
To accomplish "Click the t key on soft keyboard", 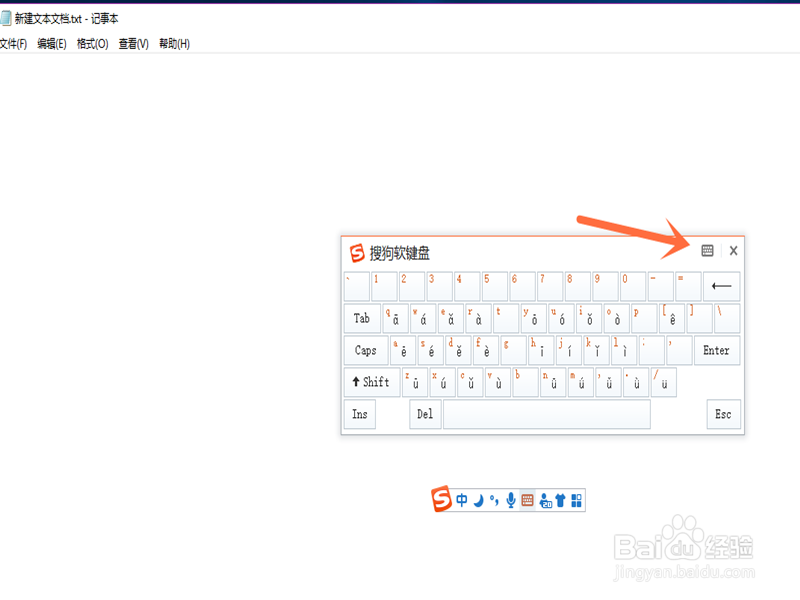I will [506, 318].
